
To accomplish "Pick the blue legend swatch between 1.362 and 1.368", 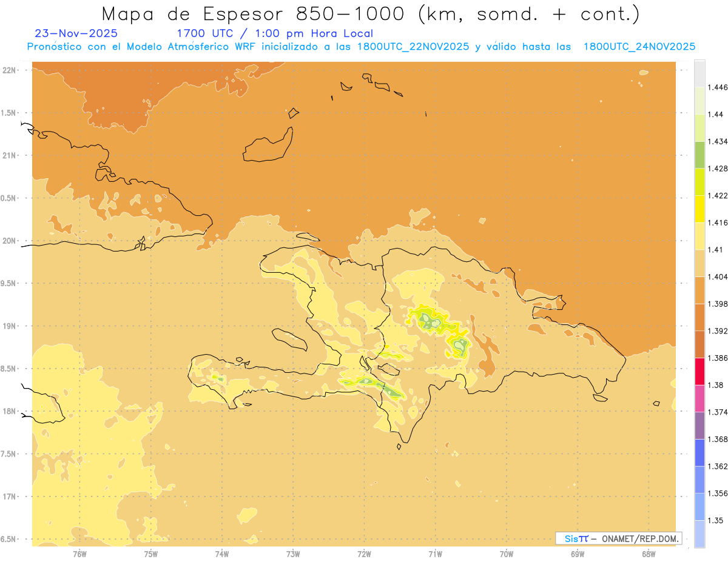I will point(699,452).
